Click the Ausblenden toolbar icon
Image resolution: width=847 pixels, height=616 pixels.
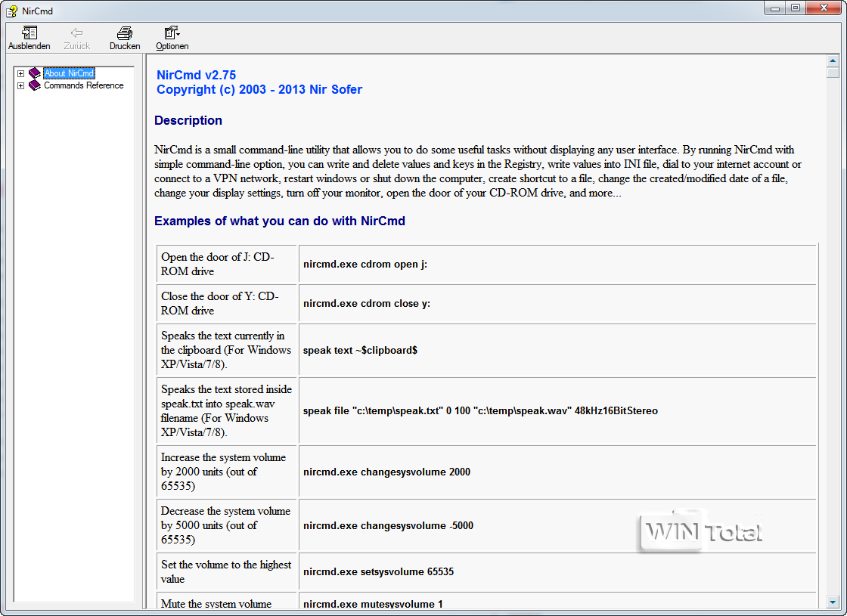tap(29, 33)
